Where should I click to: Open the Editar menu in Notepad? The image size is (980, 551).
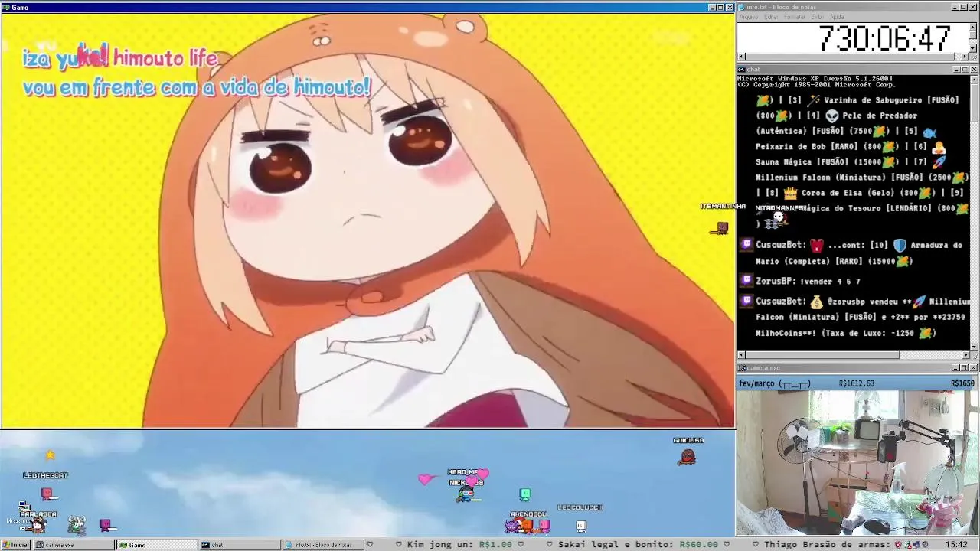[x=771, y=17]
